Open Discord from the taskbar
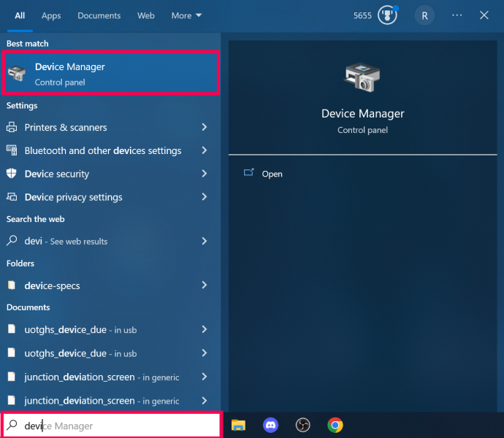The image size is (504, 438). tap(271, 425)
